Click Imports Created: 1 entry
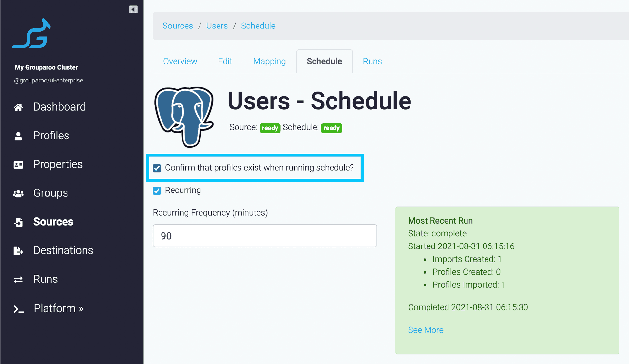 pyautogui.click(x=467, y=259)
